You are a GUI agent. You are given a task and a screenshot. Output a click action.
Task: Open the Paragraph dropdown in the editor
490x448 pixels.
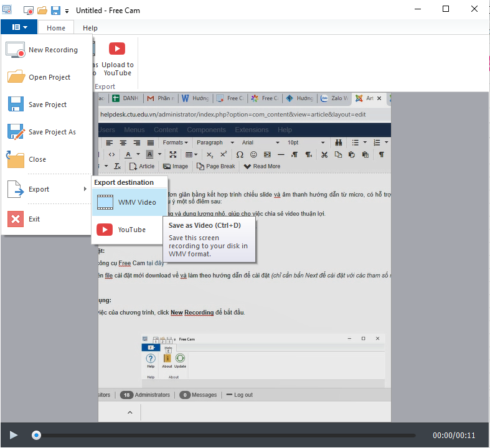pyautogui.click(x=215, y=142)
